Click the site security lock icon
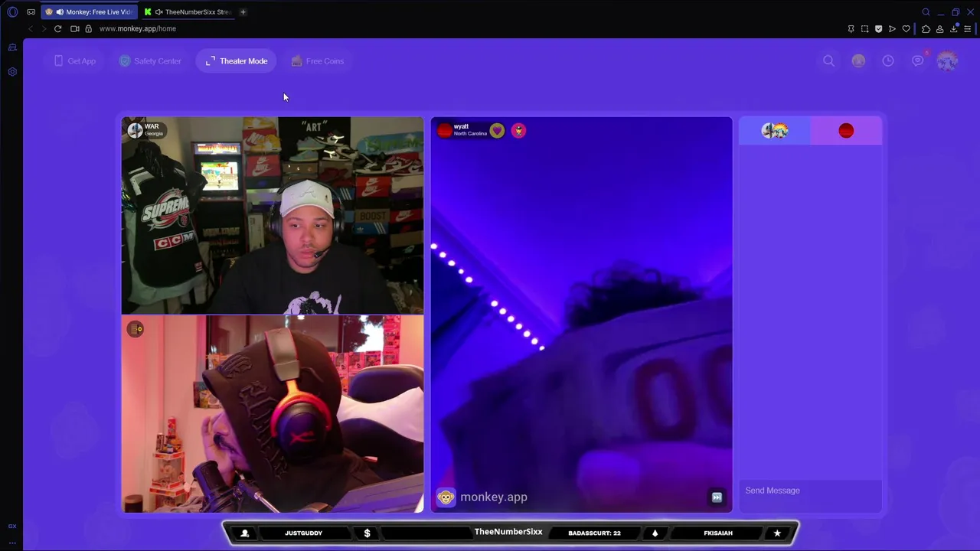Screen dimensions: 980x551 88,29
